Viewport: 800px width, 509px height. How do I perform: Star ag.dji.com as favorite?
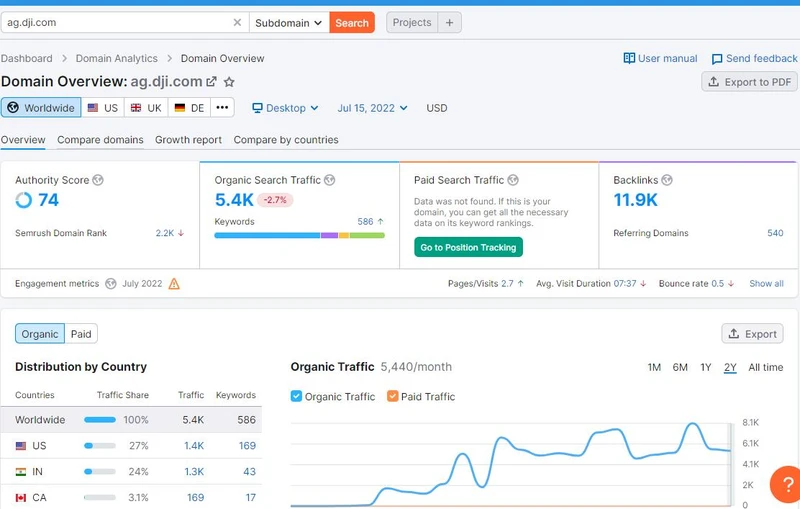click(x=230, y=82)
